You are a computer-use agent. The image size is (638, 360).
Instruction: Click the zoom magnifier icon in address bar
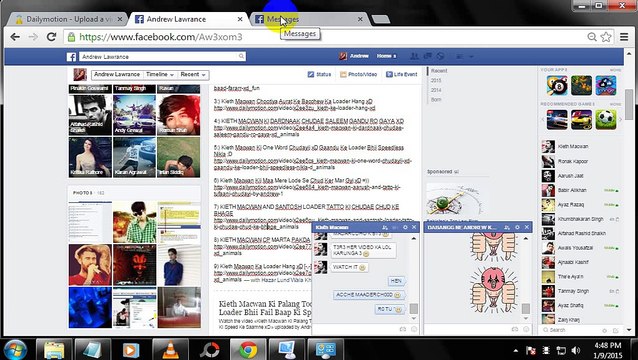tap(592, 37)
